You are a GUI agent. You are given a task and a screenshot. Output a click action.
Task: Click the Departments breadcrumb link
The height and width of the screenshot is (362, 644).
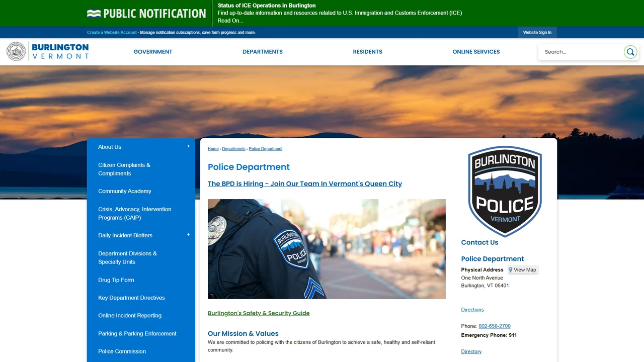coord(234,149)
